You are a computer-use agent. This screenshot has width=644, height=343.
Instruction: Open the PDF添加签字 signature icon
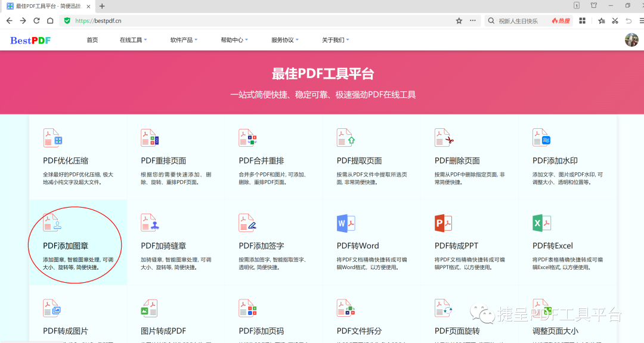coord(248,223)
